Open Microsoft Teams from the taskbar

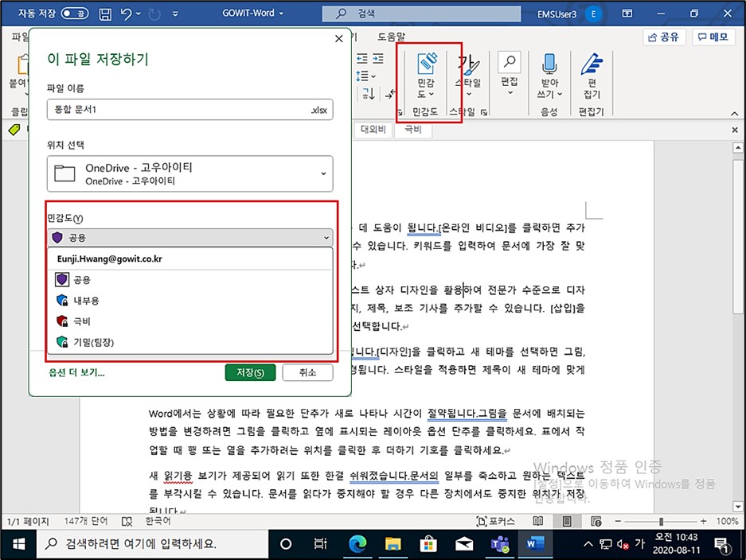tap(498, 544)
